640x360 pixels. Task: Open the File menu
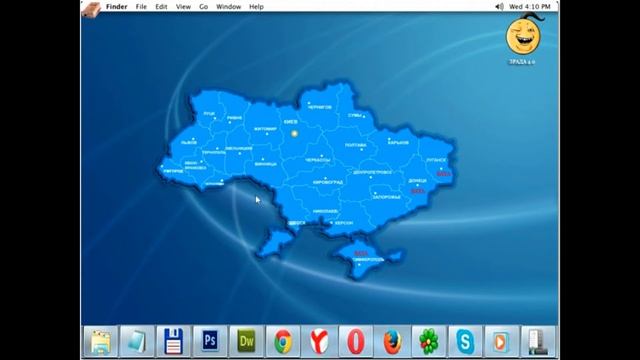click(141, 7)
